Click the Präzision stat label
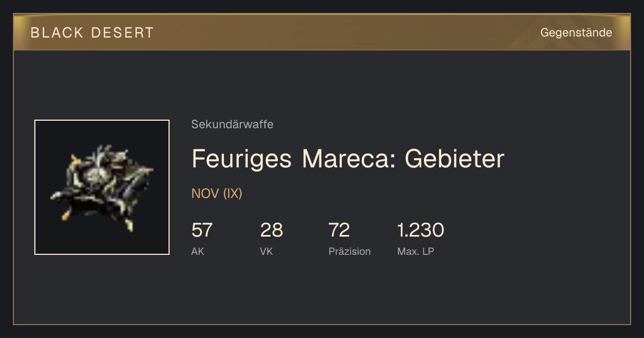This screenshot has width=644, height=338. (349, 251)
